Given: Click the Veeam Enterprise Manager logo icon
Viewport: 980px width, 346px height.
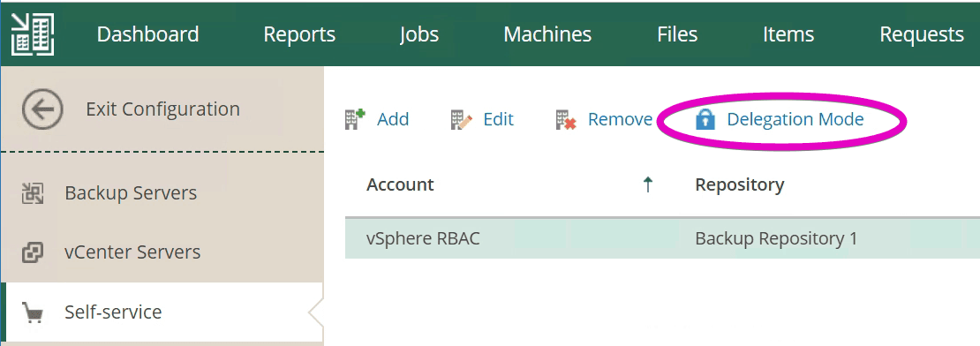Looking at the screenshot, I should [x=33, y=34].
